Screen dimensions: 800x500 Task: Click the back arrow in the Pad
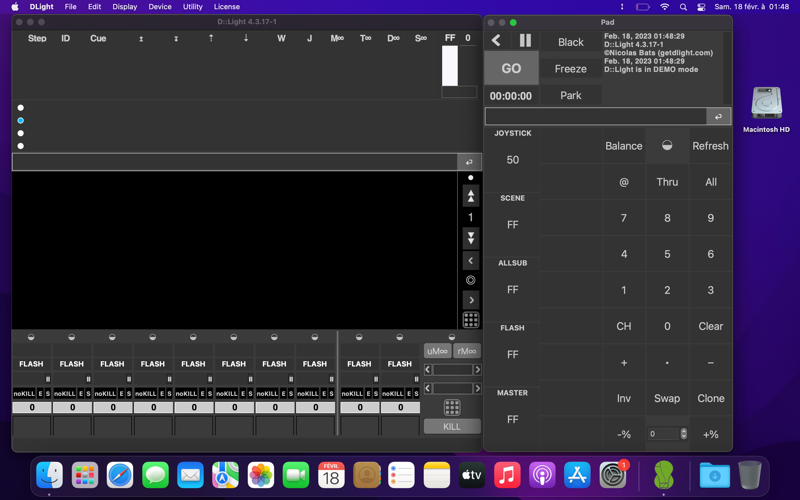pyautogui.click(x=497, y=41)
